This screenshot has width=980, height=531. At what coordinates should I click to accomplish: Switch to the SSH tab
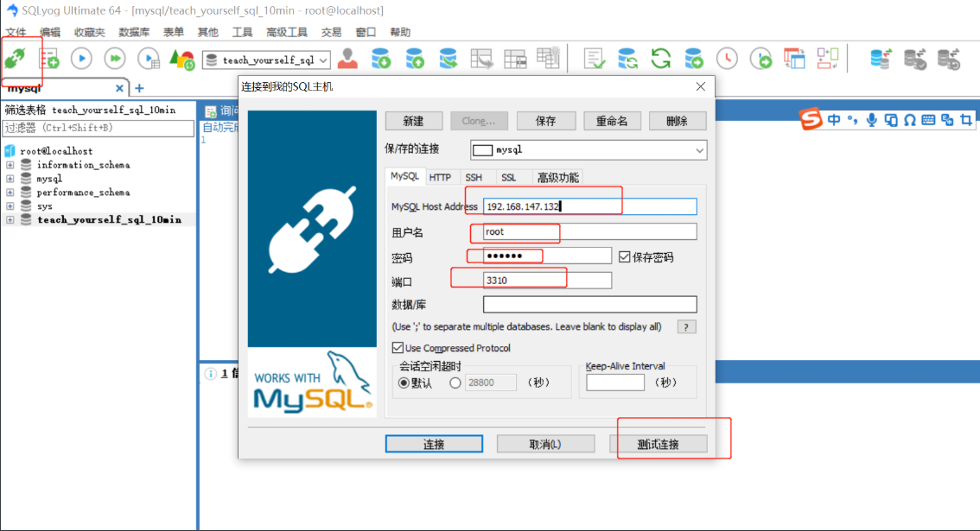coord(474,177)
